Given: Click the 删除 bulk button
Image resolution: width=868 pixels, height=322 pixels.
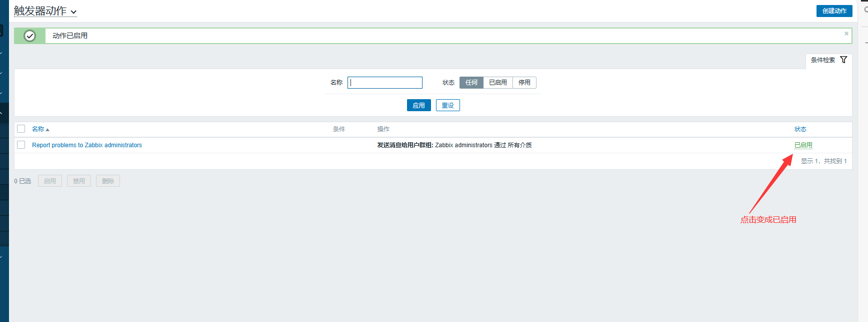Looking at the screenshot, I should pyautogui.click(x=108, y=181).
